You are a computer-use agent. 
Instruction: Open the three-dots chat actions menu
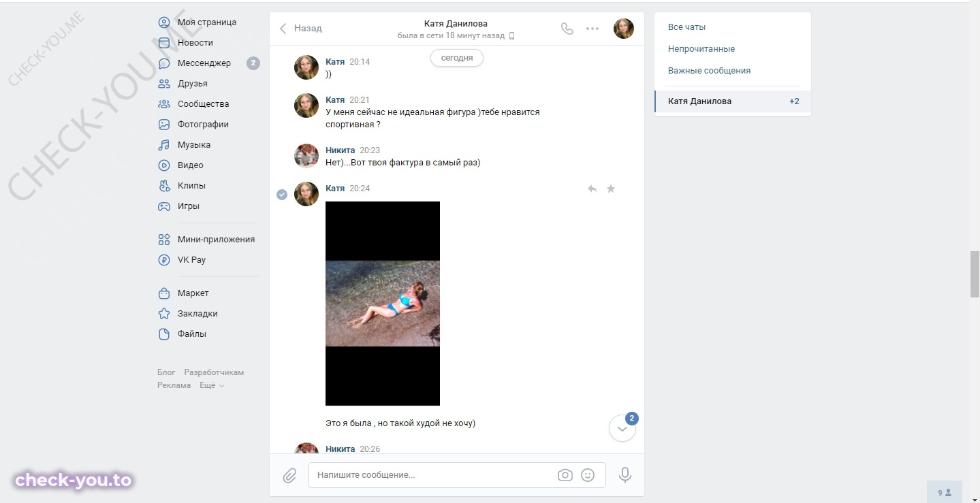pos(592,29)
